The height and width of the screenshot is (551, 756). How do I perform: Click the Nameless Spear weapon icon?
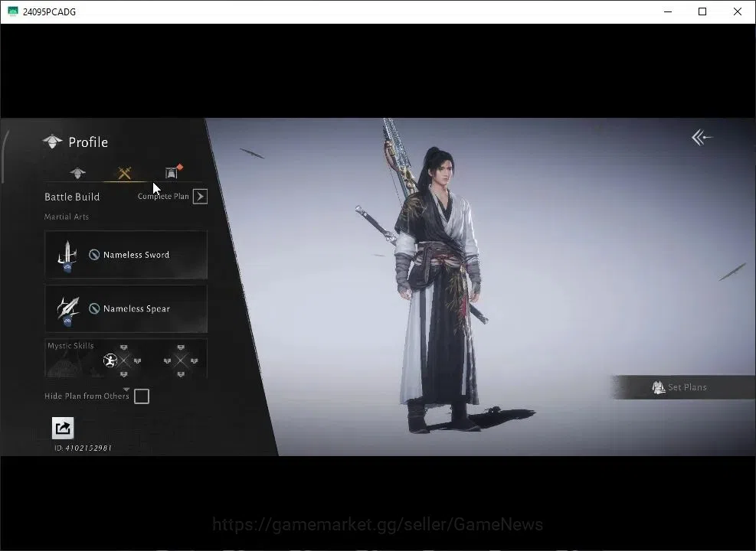(67, 310)
